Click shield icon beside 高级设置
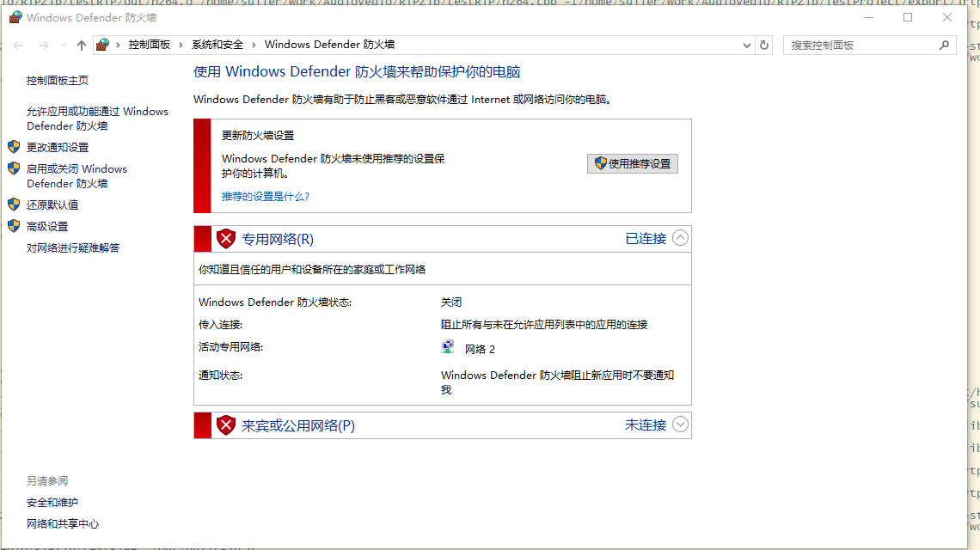The height and width of the screenshot is (550, 980). click(14, 226)
